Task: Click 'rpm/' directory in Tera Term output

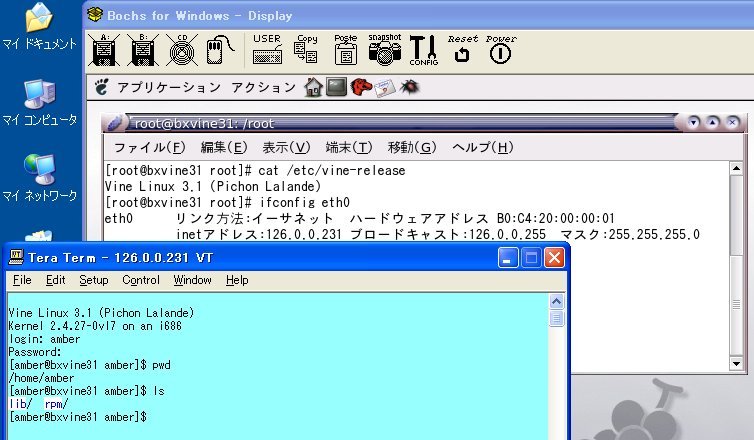Action: click(x=56, y=404)
